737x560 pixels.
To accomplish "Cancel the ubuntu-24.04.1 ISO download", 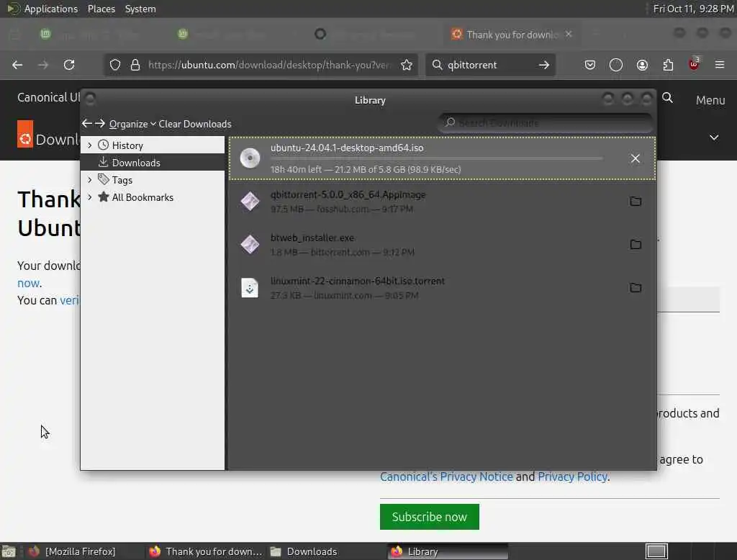I will pyautogui.click(x=635, y=158).
